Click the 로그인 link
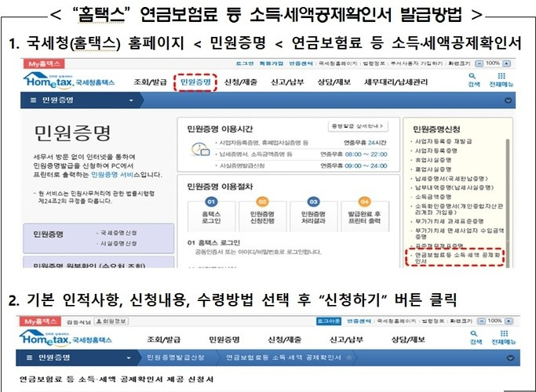Viewport: 536px width, 392px height. [245, 64]
